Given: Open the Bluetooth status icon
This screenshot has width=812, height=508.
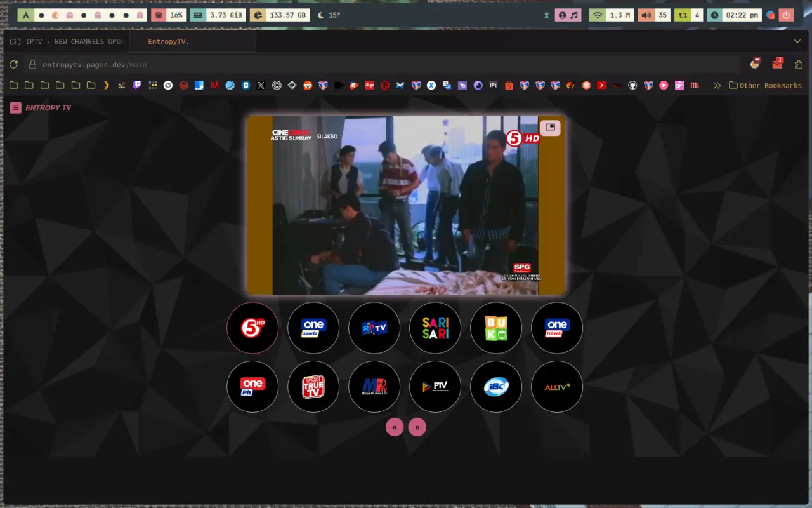Looking at the screenshot, I should click(x=546, y=15).
